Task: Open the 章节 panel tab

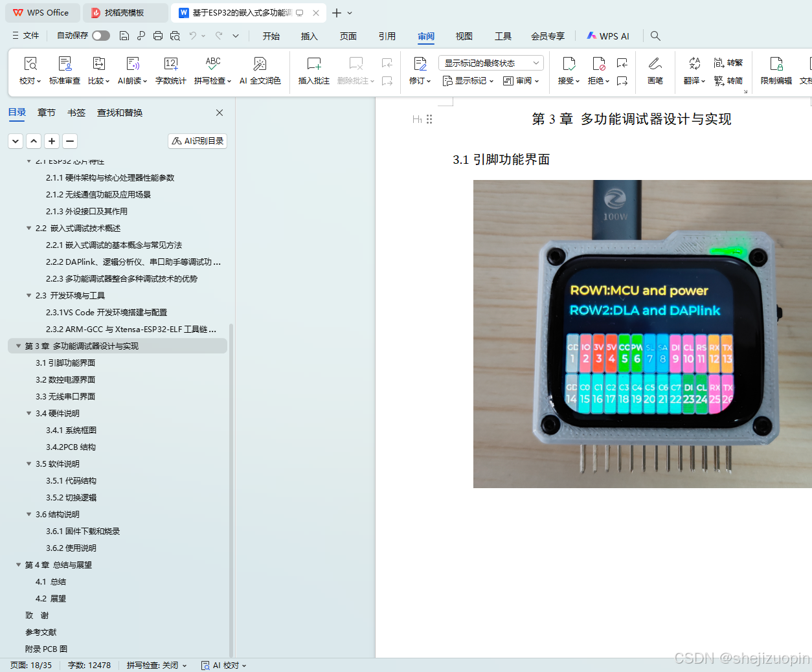Action: [x=46, y=112]
